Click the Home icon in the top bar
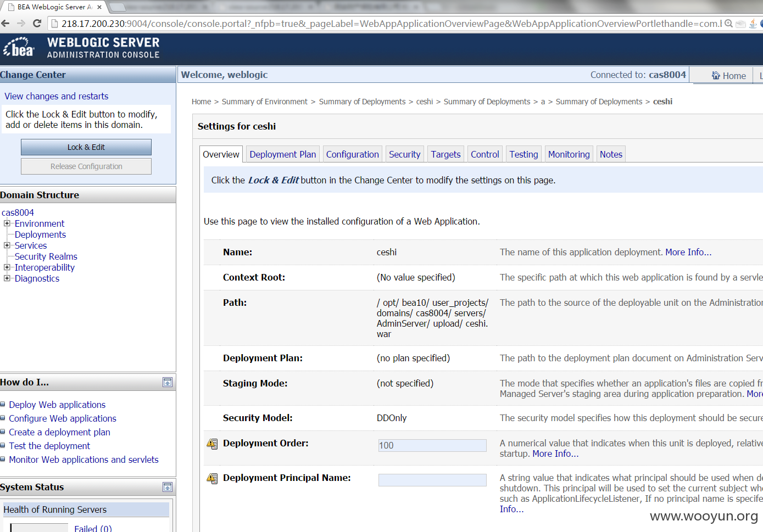Viewport: 763px width, 532px height. point(716,75)
